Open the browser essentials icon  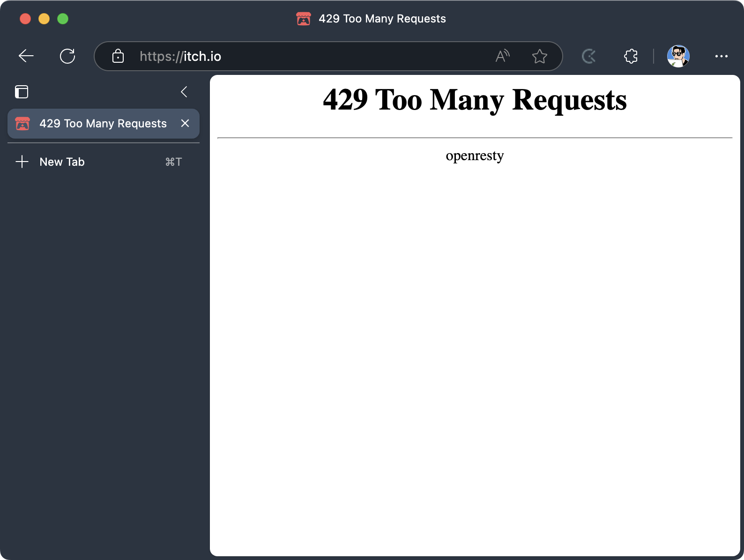589,56
